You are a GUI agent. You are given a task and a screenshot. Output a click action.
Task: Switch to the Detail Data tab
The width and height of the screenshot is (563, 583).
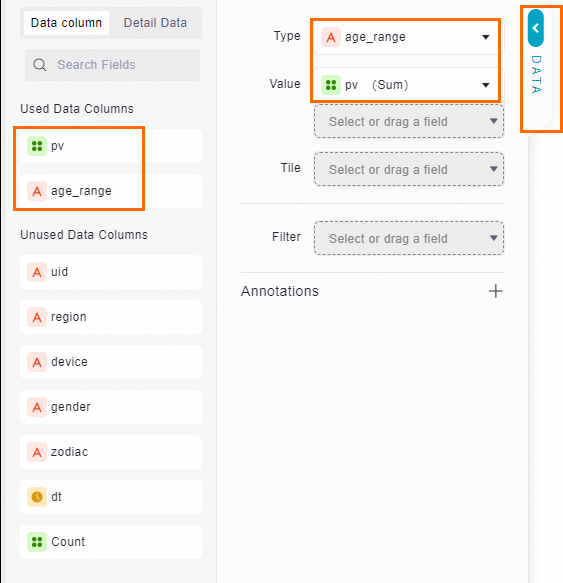[155, 23]
